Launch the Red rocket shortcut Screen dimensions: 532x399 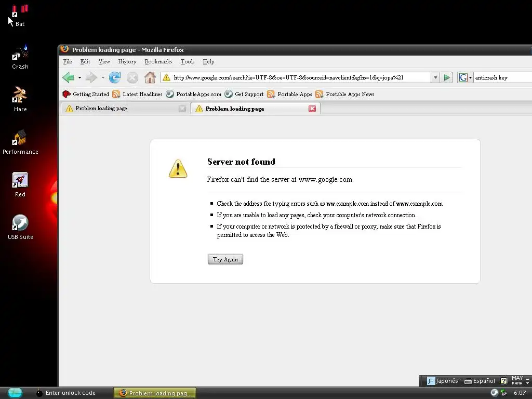pos(20,184)
